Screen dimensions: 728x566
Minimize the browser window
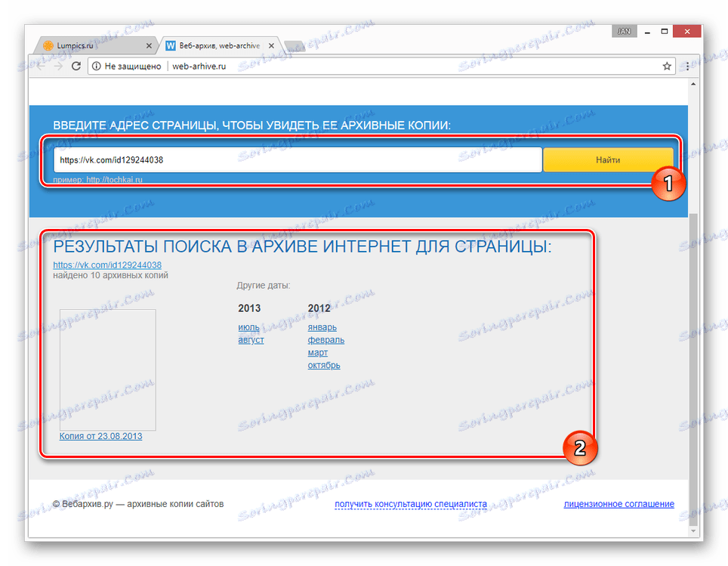647,32
